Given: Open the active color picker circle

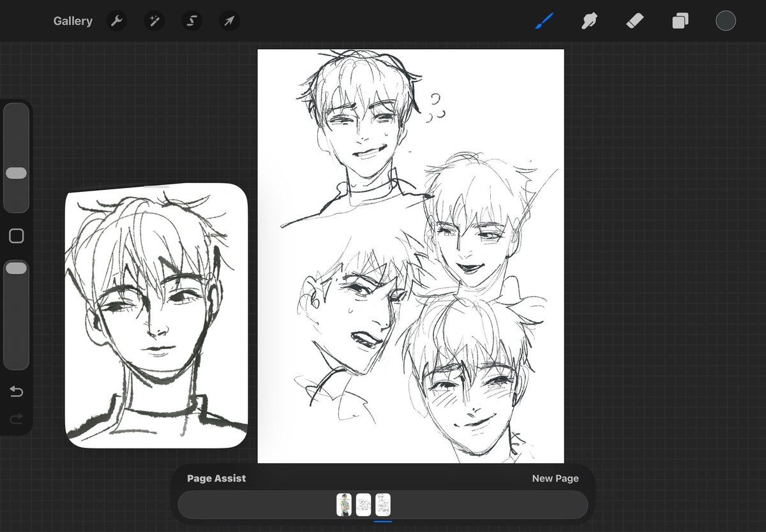Looking at the screenshot, I should tap(726, 20).
